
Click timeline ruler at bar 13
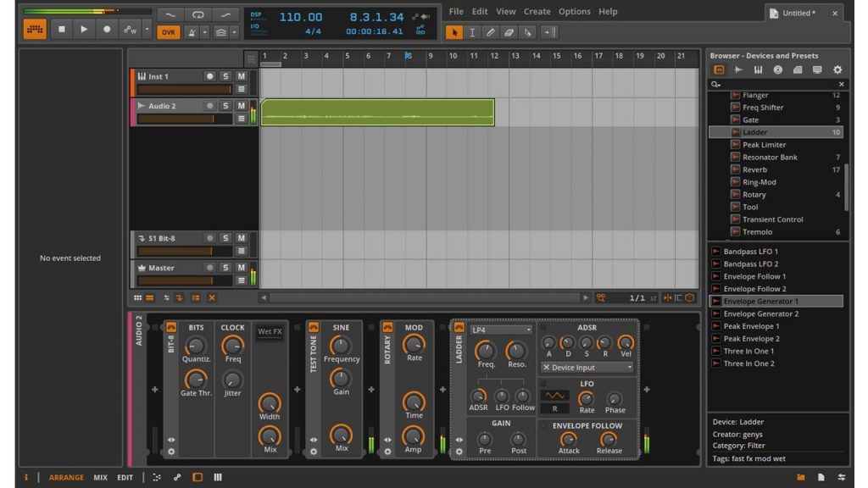pos(515,56)
